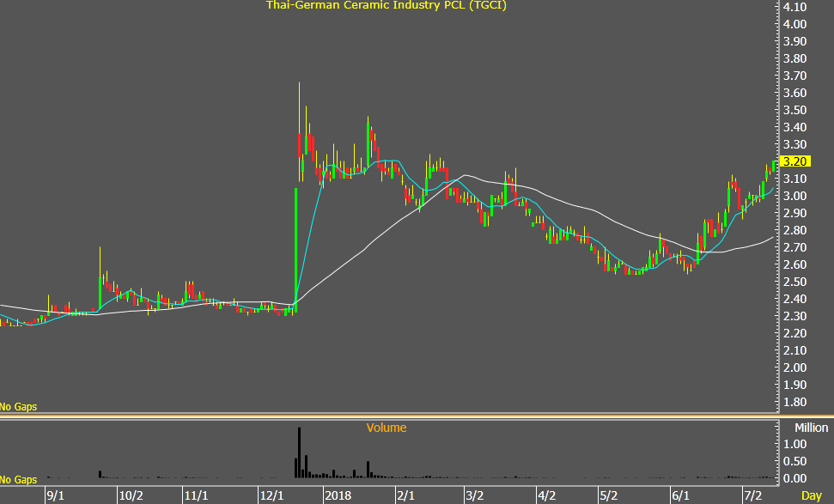Click the 9/1 date axis label

(x=55, y=495)
